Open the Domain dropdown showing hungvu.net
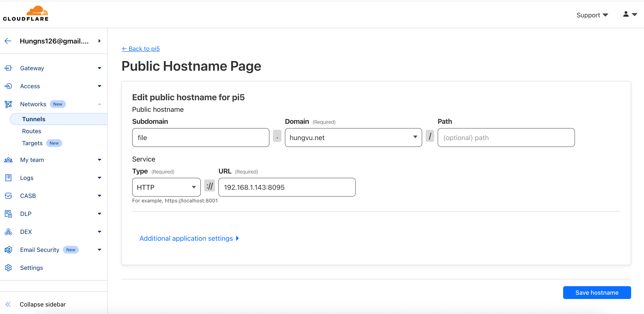Image resolution: width=644 pixels, height=314 pixels. [353, 138]
